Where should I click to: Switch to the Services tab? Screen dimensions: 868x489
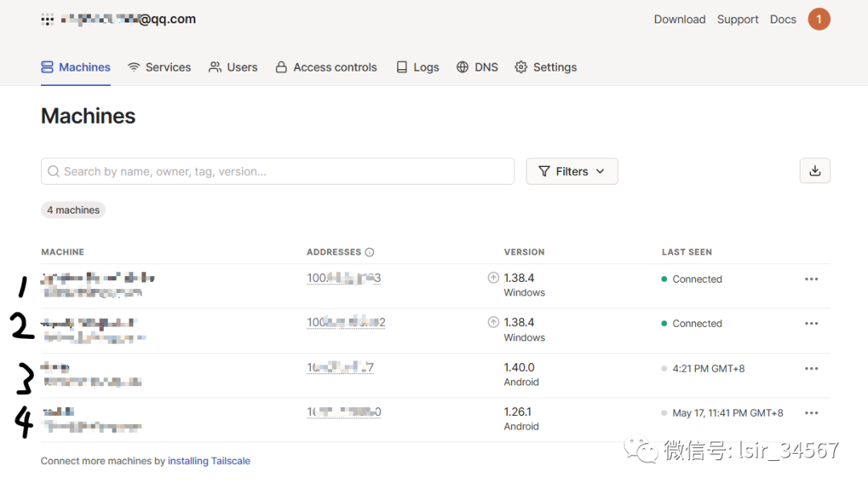point(159,67)
